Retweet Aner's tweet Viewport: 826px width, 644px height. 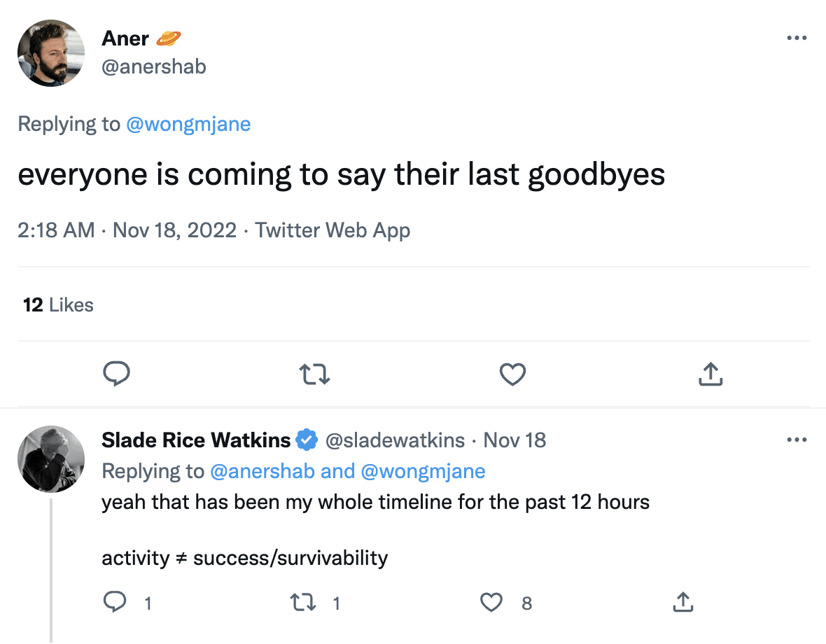314,374
